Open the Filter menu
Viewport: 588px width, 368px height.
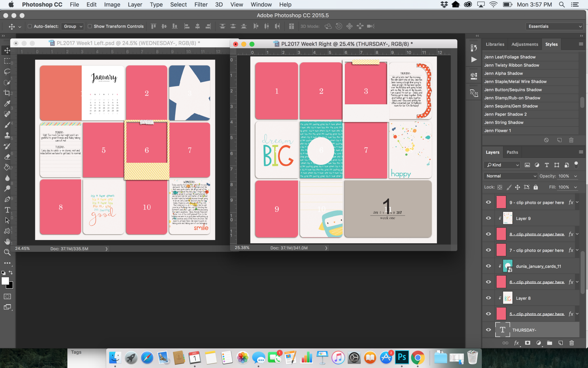201,4
